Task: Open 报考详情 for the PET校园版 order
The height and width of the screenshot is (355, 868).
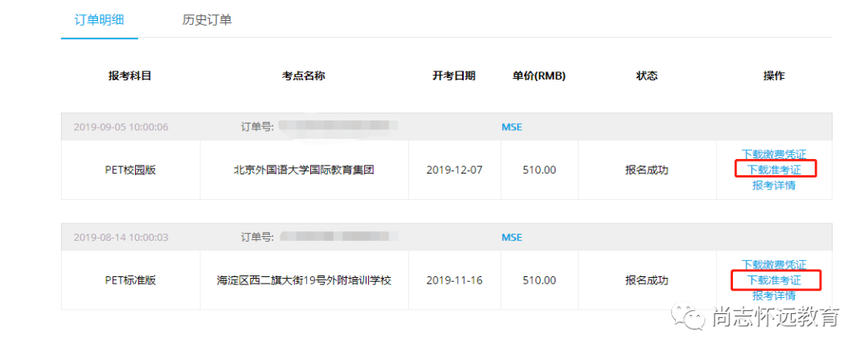Action: point(773,185)
